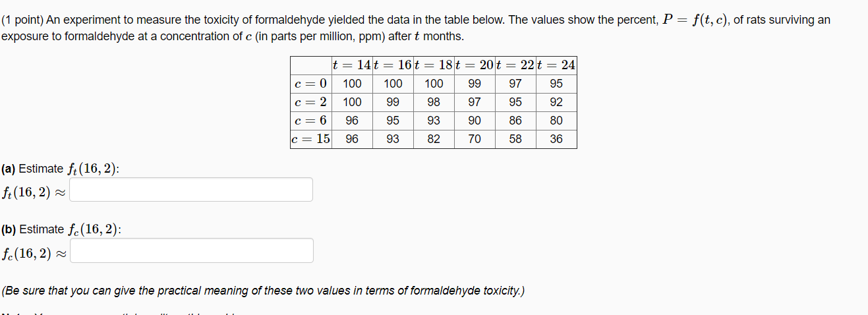Click the c = 0 row label
Viewport: 868px width, 315px height.
311,84
